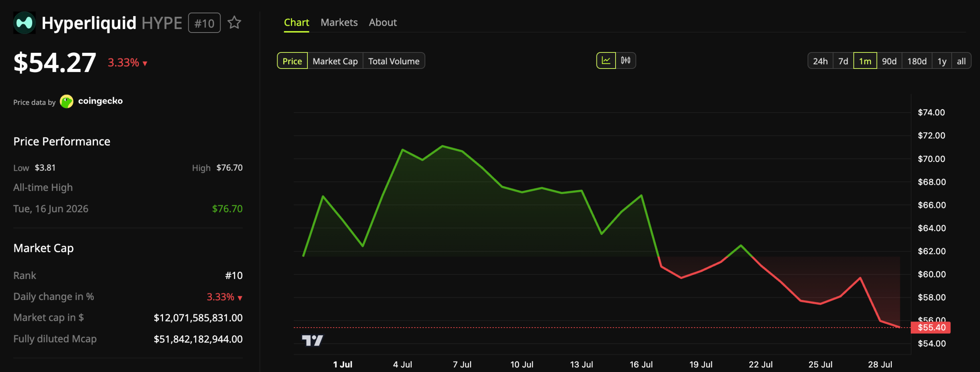Image resolution: width=980 pixels, height=372 pixels.
Task: Switch to candlestick chart view icon
Action: 626,60
